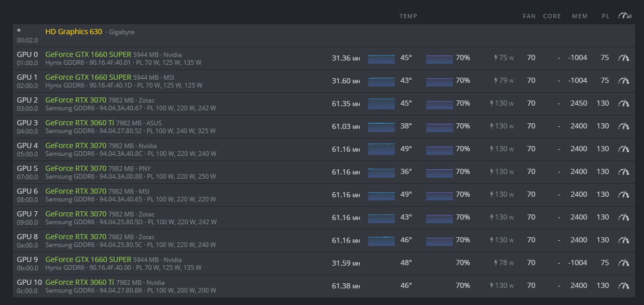The height and width of the screenshot is (305, 644).
Task: Click GPU 0 memory info line Hynix GDDR6
Action: pos(123,63)
